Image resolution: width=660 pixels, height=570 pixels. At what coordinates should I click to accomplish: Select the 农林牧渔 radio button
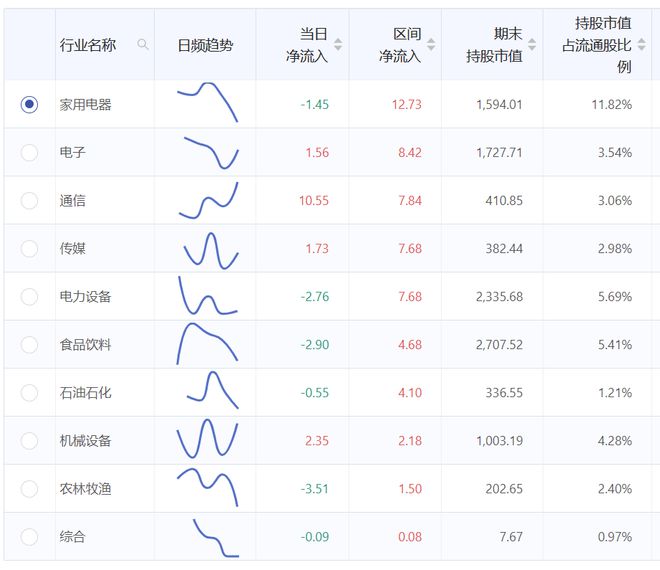click(x=29, y=489)
